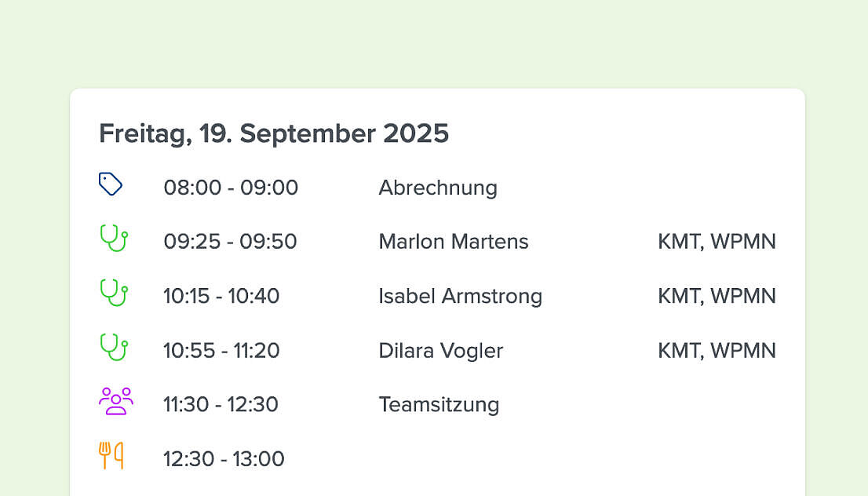Open the Teamsitzung entry

[x=439, y=405]
